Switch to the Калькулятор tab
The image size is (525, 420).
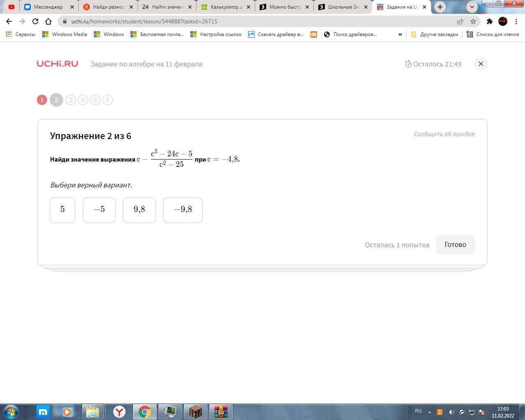(x=226, y=7)
